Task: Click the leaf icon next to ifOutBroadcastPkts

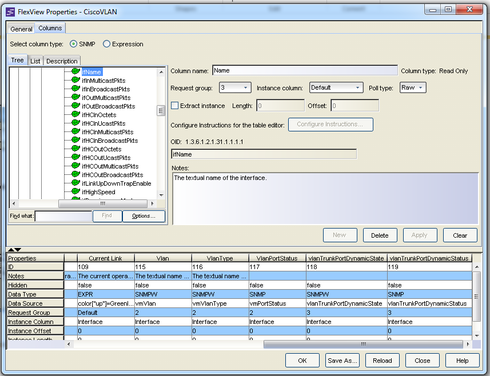Action: click(x=76, y=106)
